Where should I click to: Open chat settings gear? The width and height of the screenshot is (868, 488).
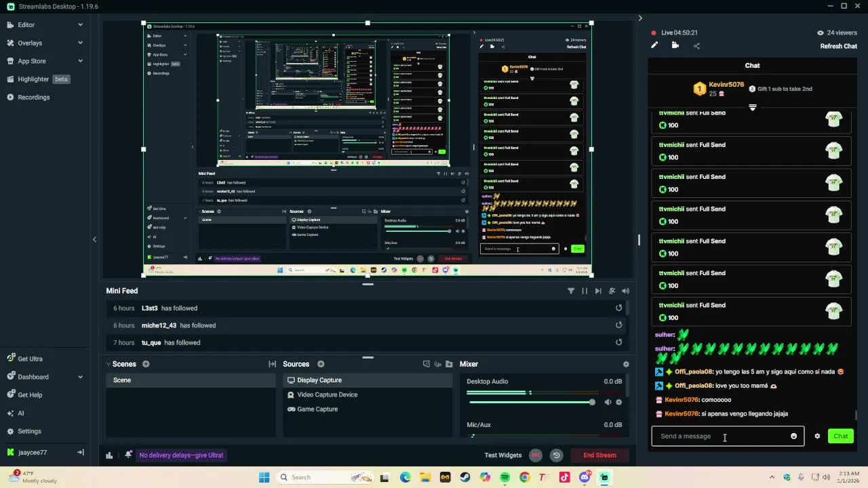click(817, 436)
